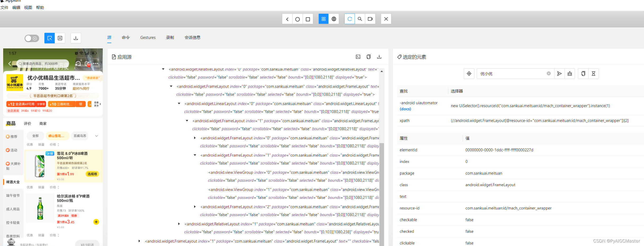Tap the 全部 filter chip
Image resolution: width=644 pixels, height=246 pixels.
tap(35, 136)
